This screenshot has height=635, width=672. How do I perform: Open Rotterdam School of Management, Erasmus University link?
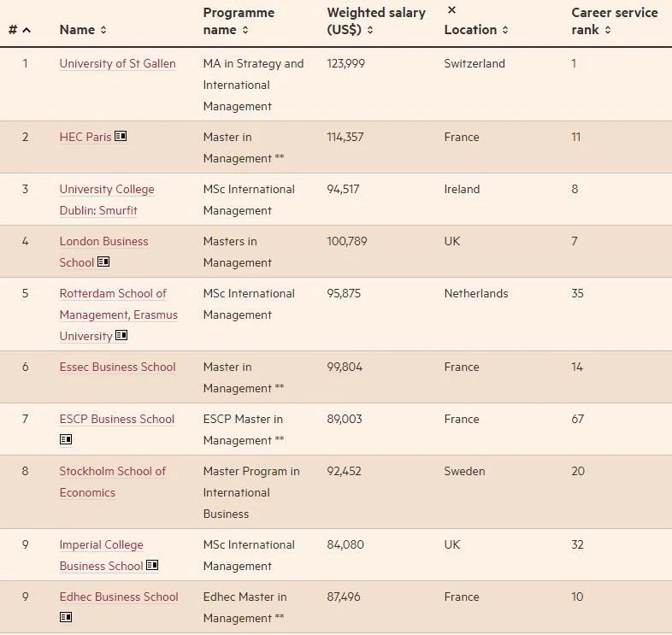(118, 315)
